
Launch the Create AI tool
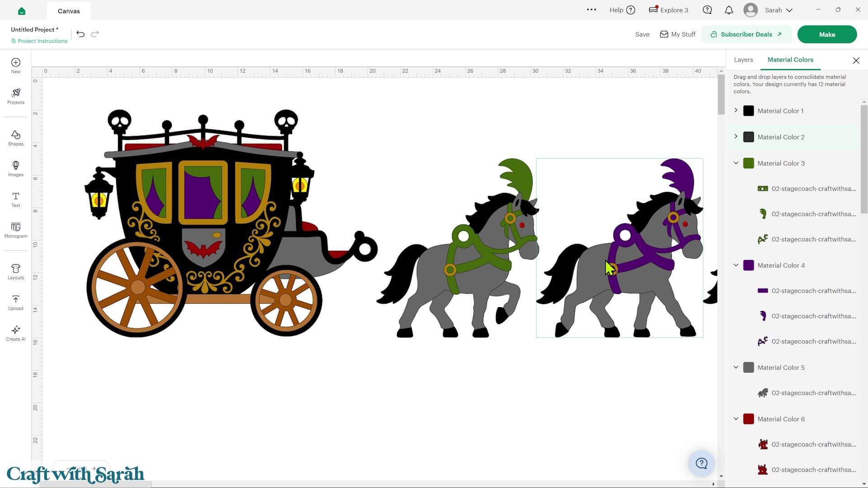(15, 333)
